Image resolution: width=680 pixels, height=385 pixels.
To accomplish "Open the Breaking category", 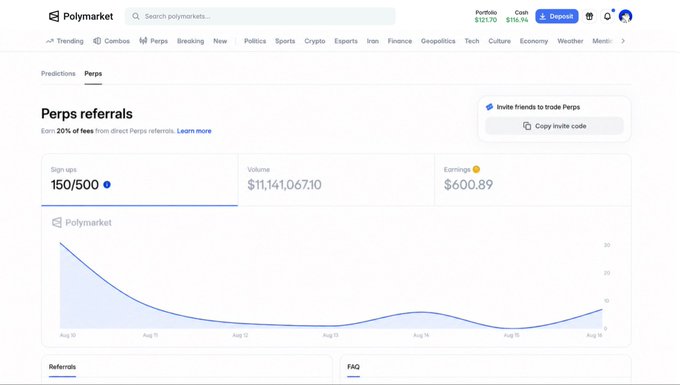I will (190, 41).
